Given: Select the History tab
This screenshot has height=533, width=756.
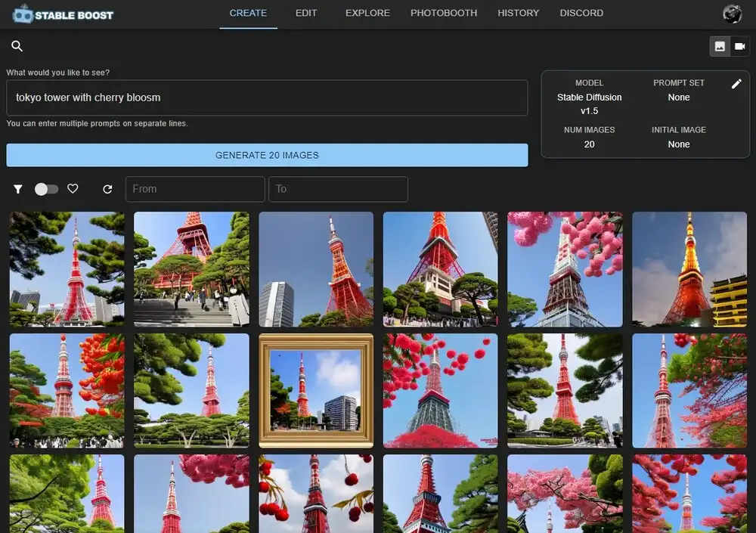Looking at the screenshot, I should 519,13.
